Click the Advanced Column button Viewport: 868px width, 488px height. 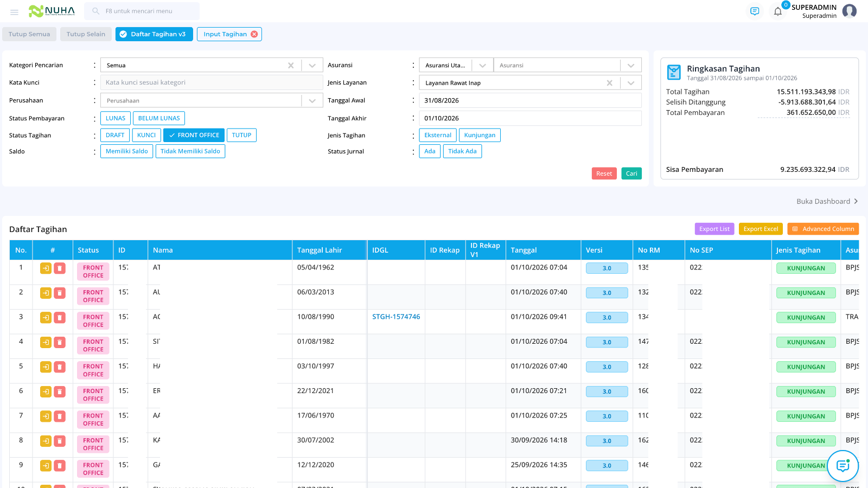[x=823, y=229]
